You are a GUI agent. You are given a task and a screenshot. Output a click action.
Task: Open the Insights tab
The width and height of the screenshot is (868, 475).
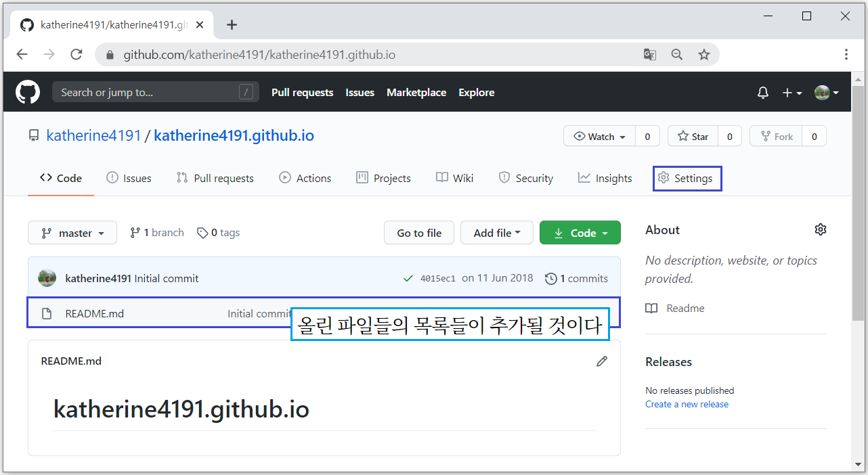point(605,178)
